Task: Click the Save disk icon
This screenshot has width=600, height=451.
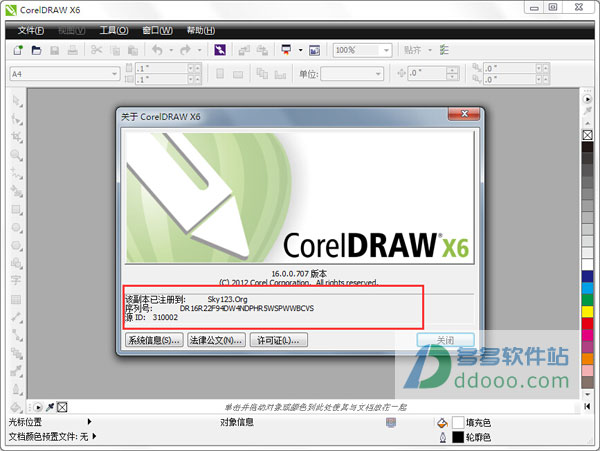Action: (54, 50)
